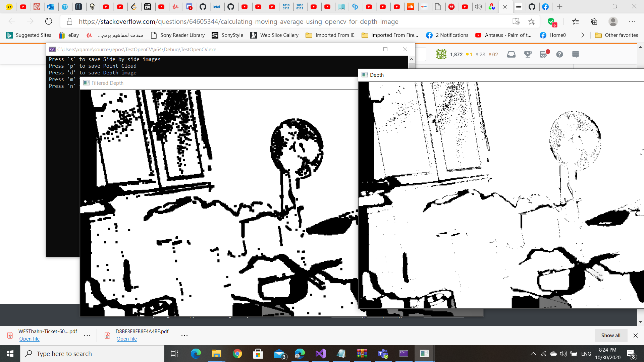The image size is (644, 362).
Task: Open Microsoft Teams from the taskbar
Action: coord(383,354)
